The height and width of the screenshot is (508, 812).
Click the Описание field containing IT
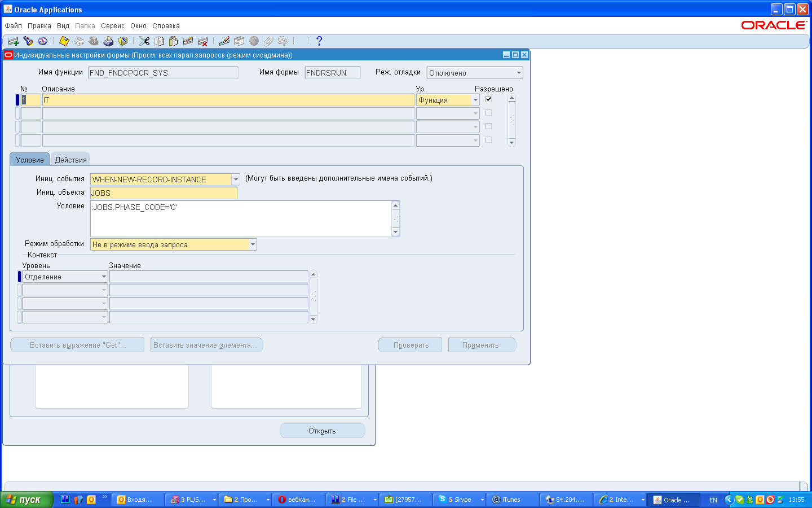click(x=228, y=100)
